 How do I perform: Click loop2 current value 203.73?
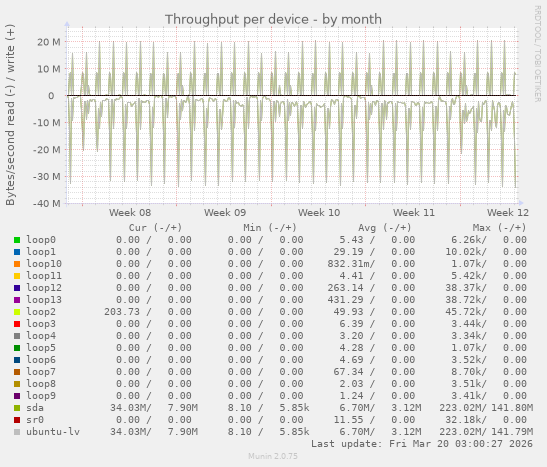122,312
